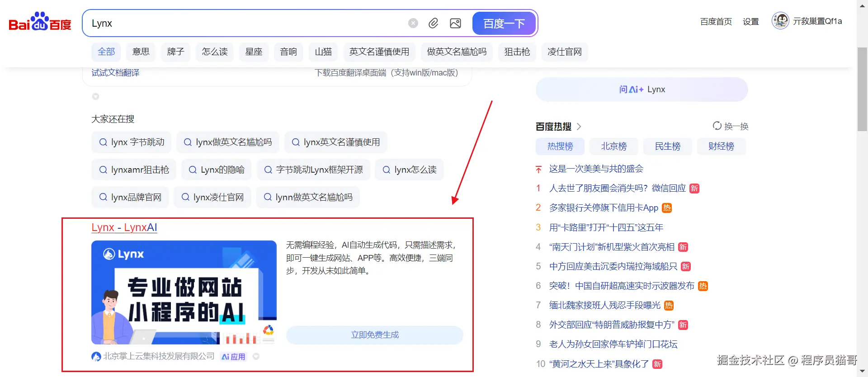The width and height of the screenshot is (868, 377).
Task: Select the 星座 filter tab
Action: click(254, 52)
